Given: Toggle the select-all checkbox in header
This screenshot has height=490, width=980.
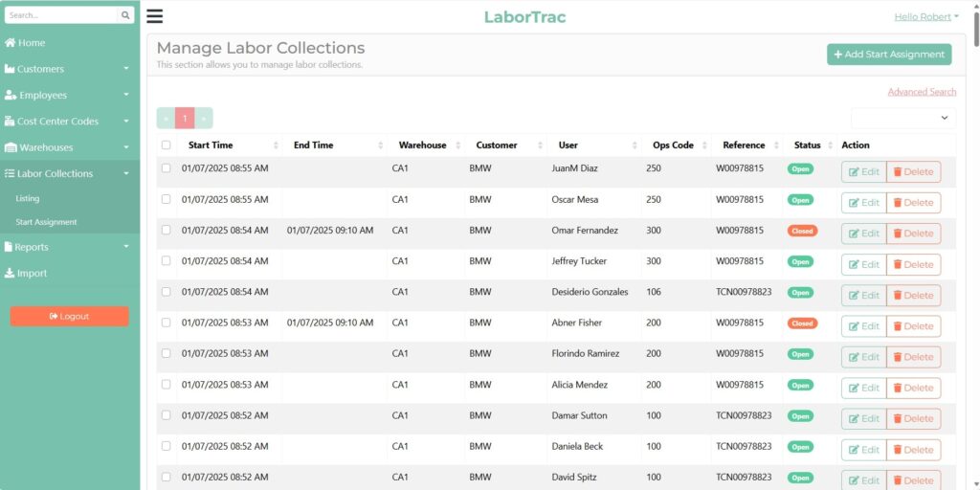Looking at the screenshot, I should click(x=167, y=145).
